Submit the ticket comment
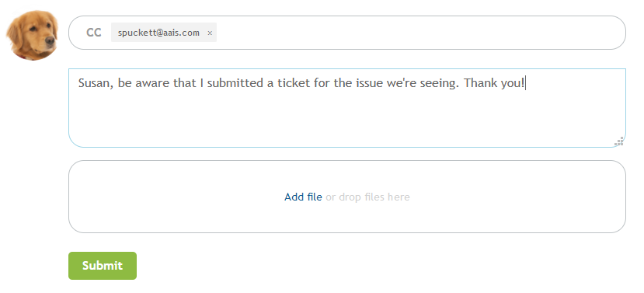 103,266
